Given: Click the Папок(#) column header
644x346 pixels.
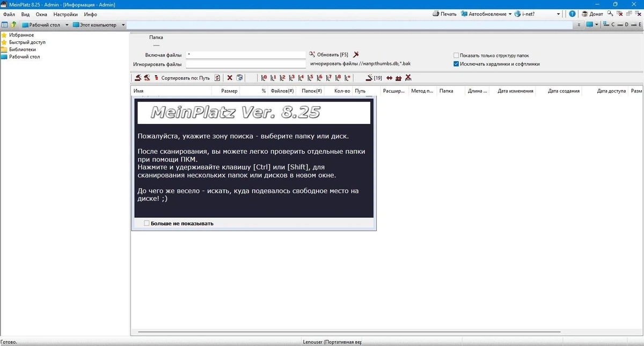Looking at the screenshot, I should (x=311, y=91).
